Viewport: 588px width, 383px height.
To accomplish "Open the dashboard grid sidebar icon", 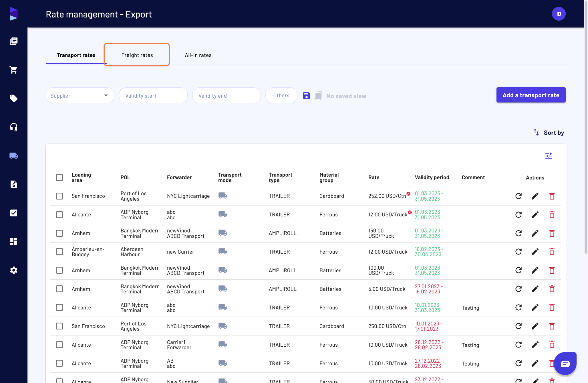I will click(14, 242).
